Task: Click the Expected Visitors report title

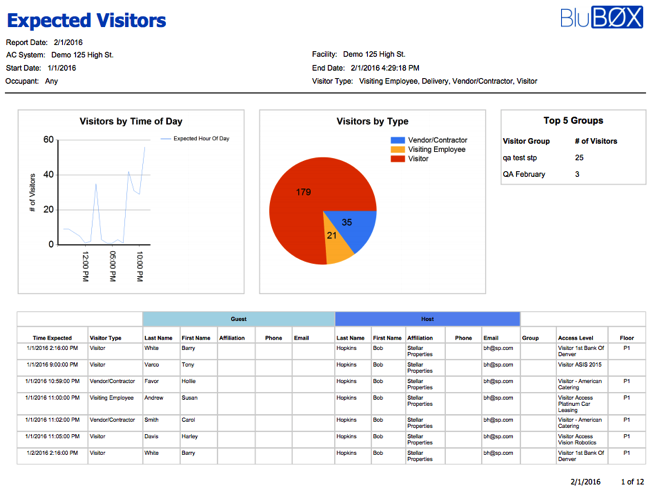Action: [87, 20]
